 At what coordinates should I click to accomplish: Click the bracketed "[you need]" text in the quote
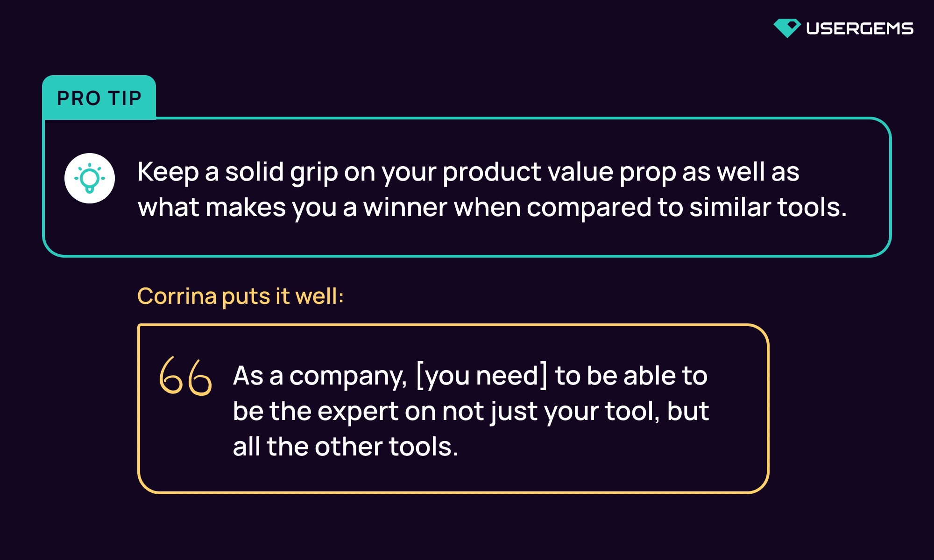(x=481, y=376)
